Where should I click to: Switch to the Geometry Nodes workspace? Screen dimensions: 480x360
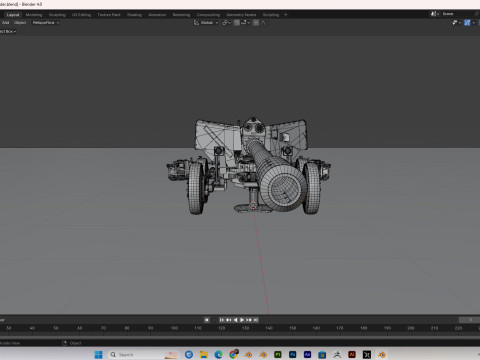241,15
